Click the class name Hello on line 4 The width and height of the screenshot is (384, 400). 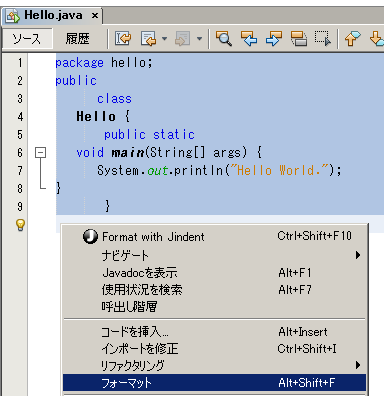96,116
